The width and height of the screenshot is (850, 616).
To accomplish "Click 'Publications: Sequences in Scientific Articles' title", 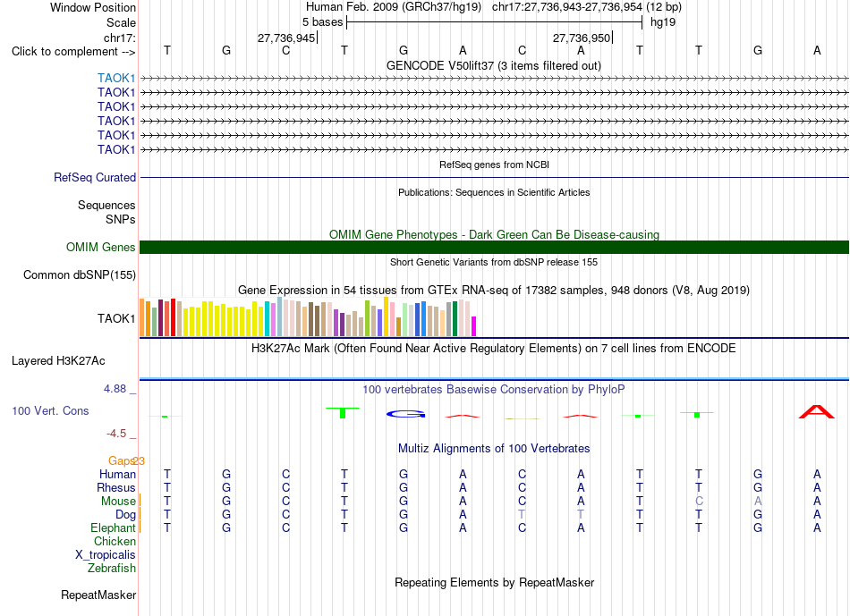I will (494, 192).
